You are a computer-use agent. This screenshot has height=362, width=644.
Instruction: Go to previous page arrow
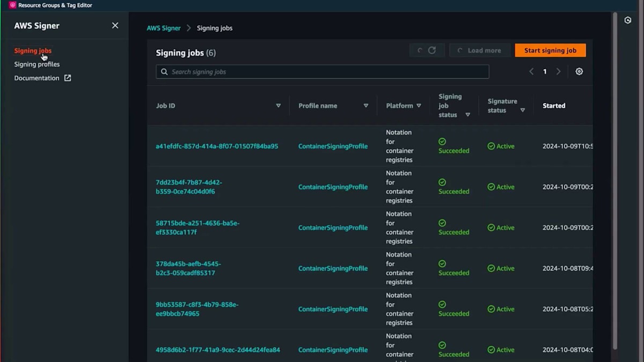[531, 72]
